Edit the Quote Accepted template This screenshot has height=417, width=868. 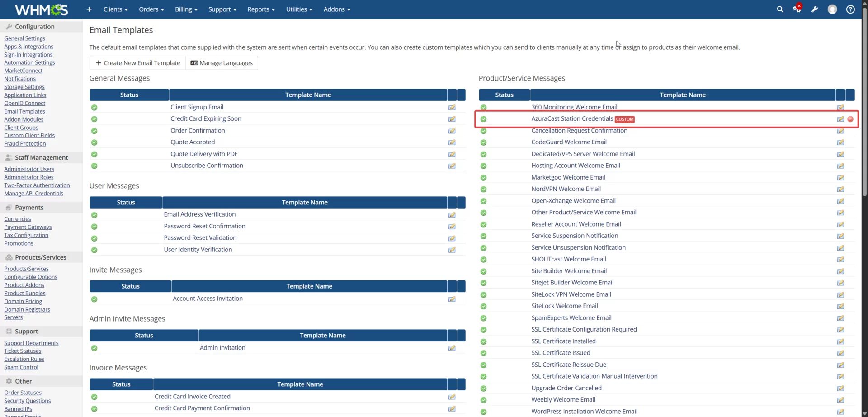pos(451,142)
